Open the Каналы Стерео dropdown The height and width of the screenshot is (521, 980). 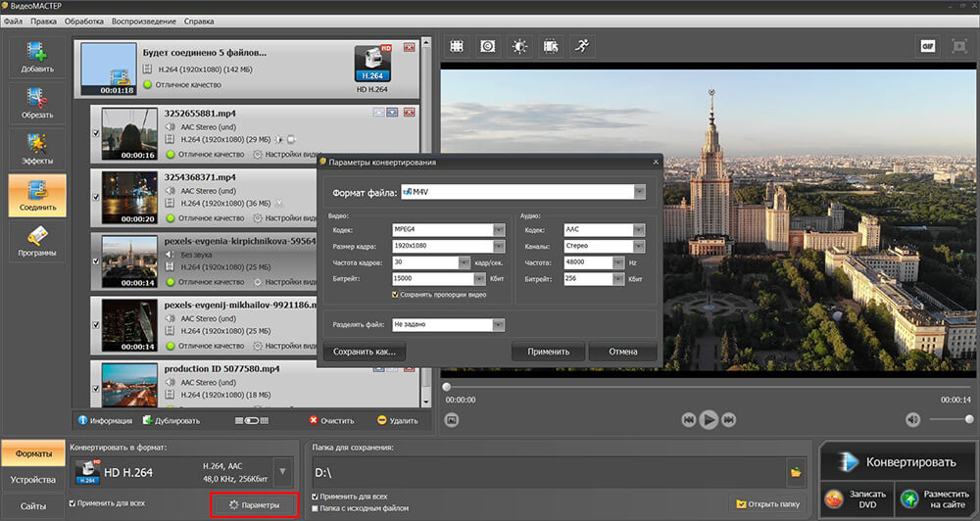click(638, 246)
